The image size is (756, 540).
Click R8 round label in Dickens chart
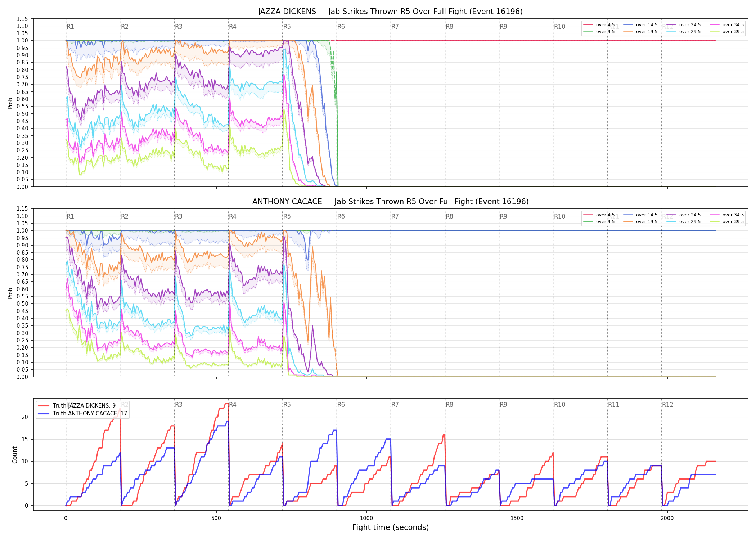click(x=449, y=27)
